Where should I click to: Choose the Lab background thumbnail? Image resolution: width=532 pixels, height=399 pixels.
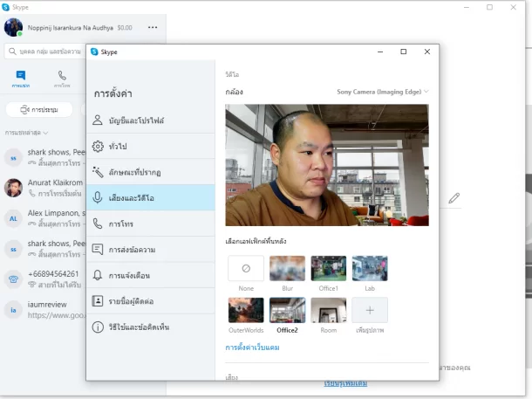tap(370, 269)
